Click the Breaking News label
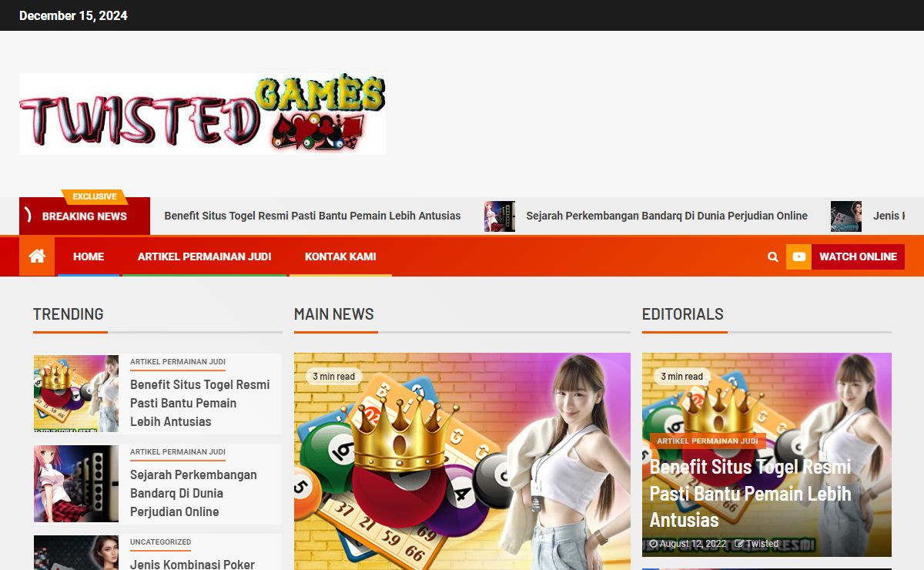Screen dimensions: 924x570 tap(85, 216)
